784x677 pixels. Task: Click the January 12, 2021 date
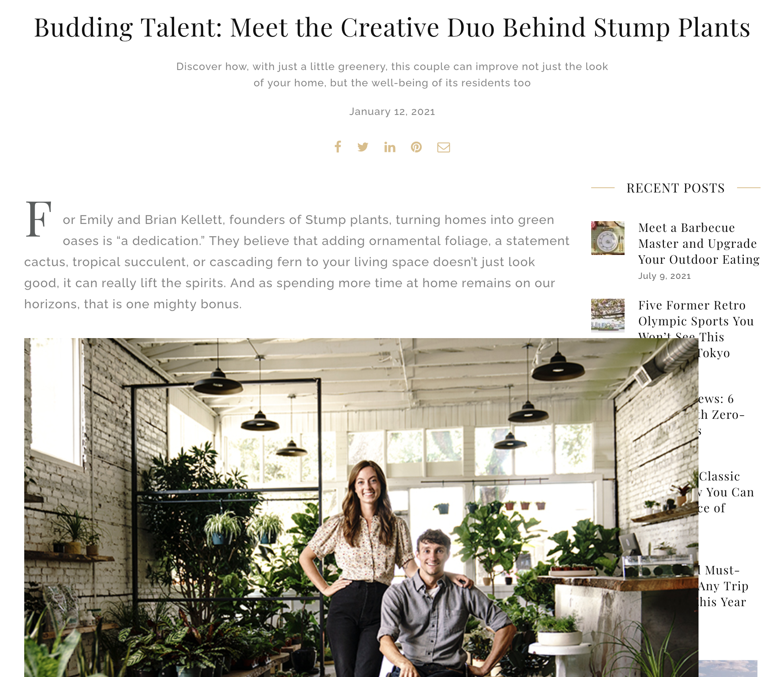point(392,111)
